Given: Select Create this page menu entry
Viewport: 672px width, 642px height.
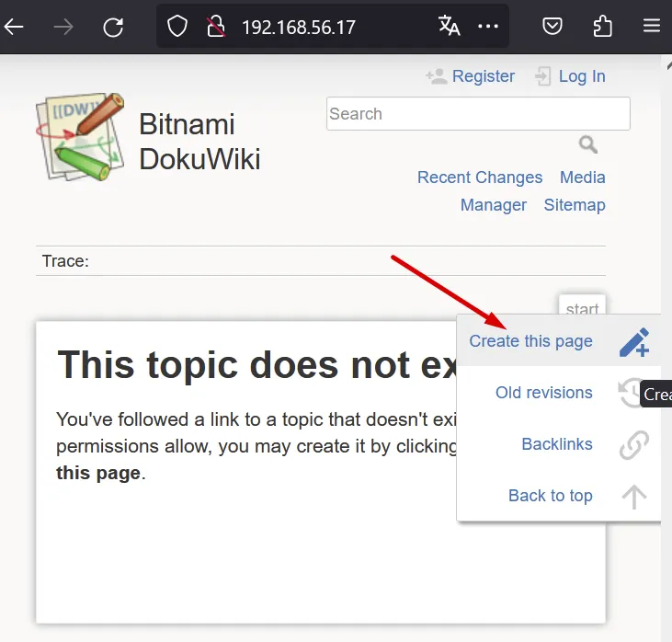Looking at the screenshot, I should coord(530,341).
